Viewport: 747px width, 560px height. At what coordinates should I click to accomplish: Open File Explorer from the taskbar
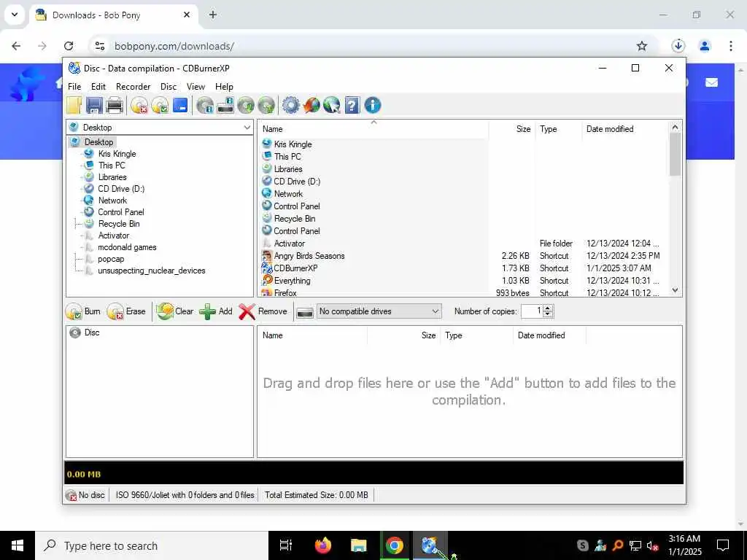point(358,545)
